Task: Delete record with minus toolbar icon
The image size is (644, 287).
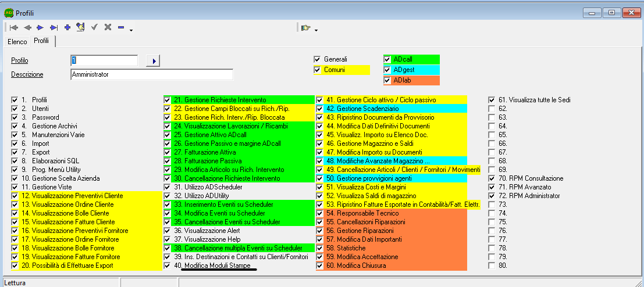Action: [x=121, y=27]
